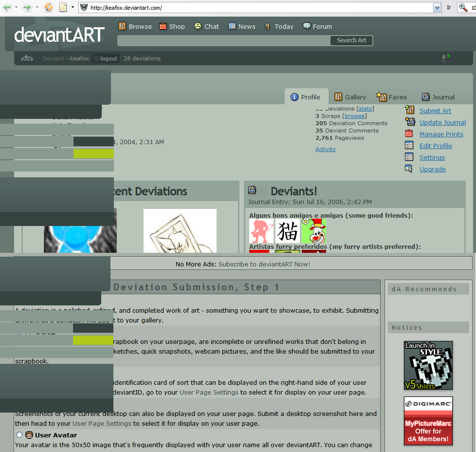The height and width of the screenshot is (452, 476).
Task: Click the green forward arrow in the browser toolbar
Action: pos(27,7)
